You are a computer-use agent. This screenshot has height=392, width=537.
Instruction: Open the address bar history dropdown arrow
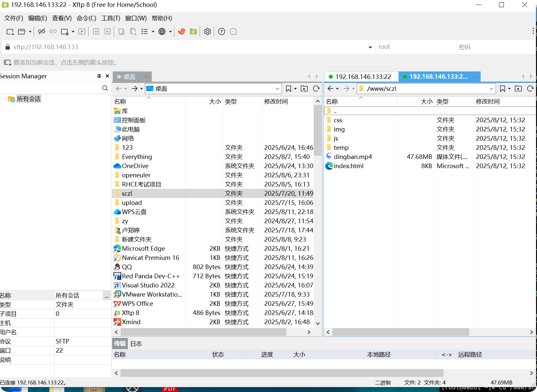(370, 47)
